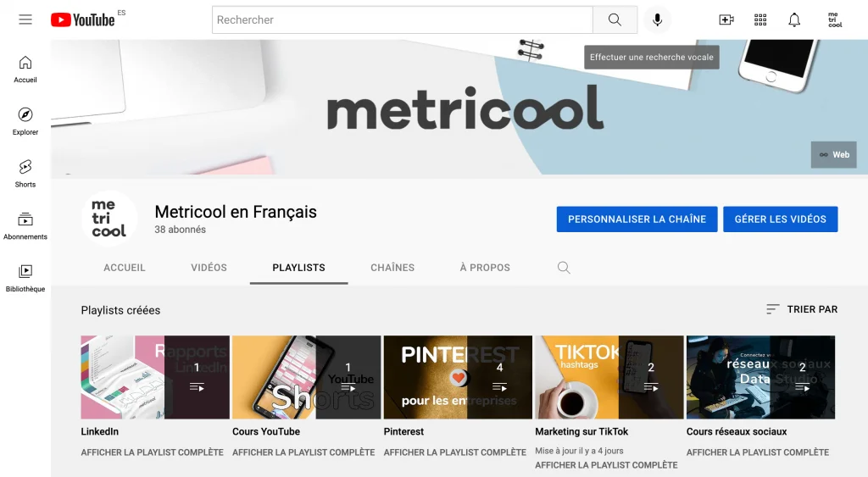Click the Pinterest playlist title

click(x=403, y=431)
